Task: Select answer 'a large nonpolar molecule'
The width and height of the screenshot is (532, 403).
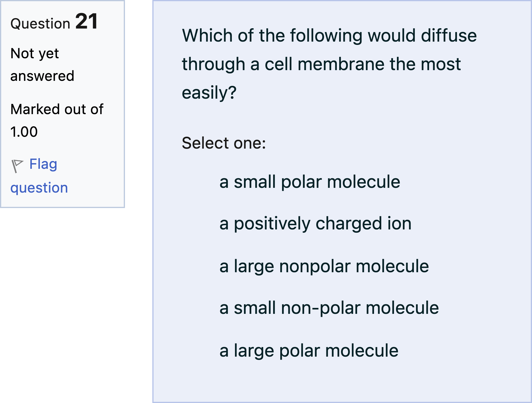Action: (324, 266)
